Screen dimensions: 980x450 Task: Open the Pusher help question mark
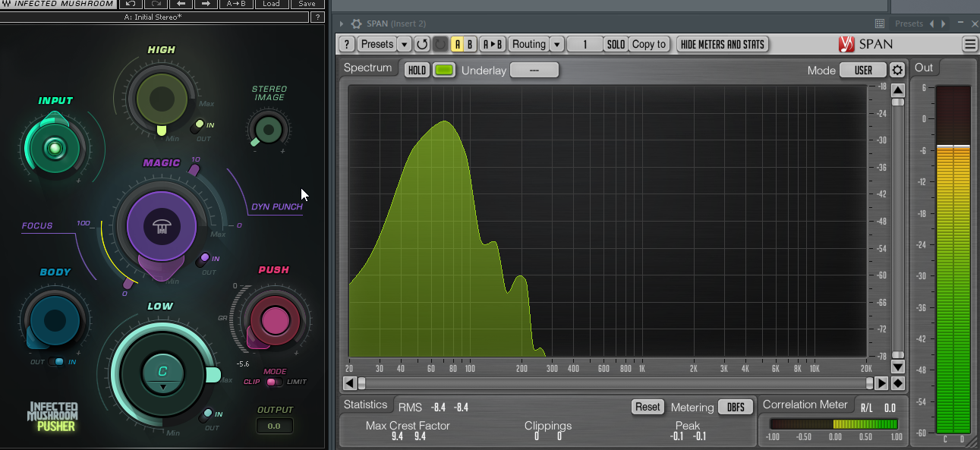pyautogui.click(x=317, y=17)
